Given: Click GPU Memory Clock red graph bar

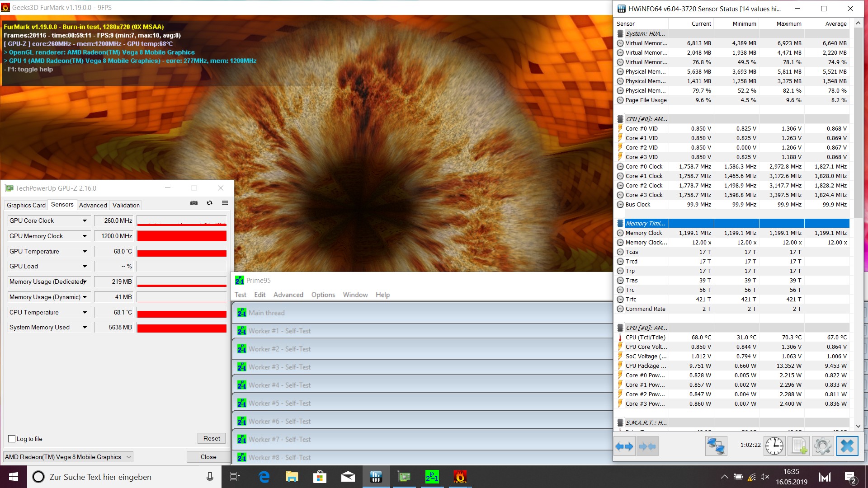Looking at the screenshot, I should tap(182, 236).
